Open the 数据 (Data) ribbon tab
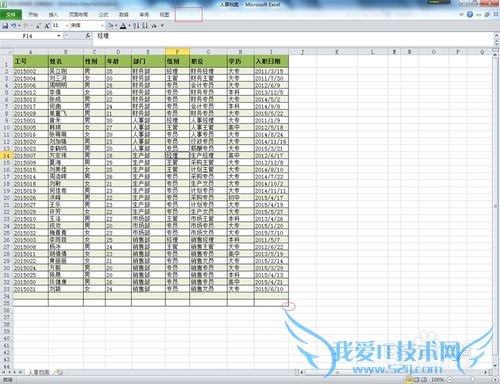500x384 pixels. [124, 14]
